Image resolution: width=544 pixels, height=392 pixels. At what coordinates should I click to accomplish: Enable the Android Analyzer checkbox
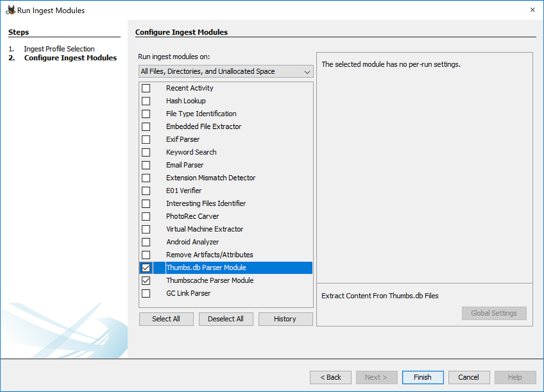coord(146,242)
